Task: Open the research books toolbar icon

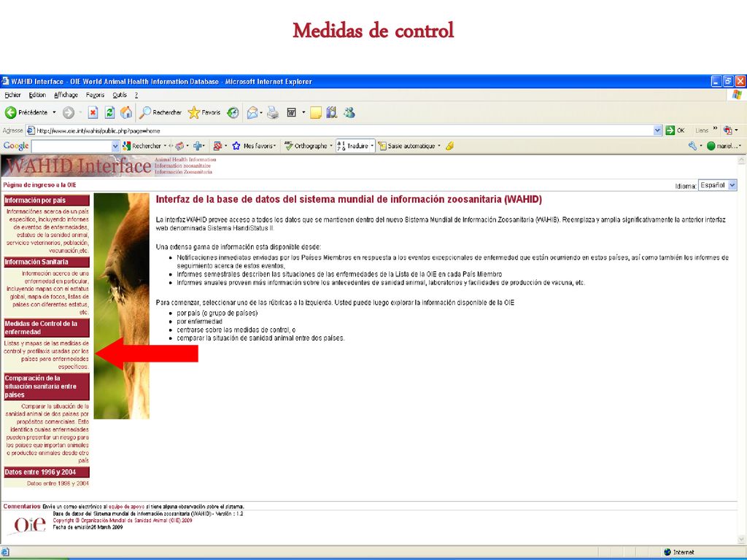Action: 332,113
